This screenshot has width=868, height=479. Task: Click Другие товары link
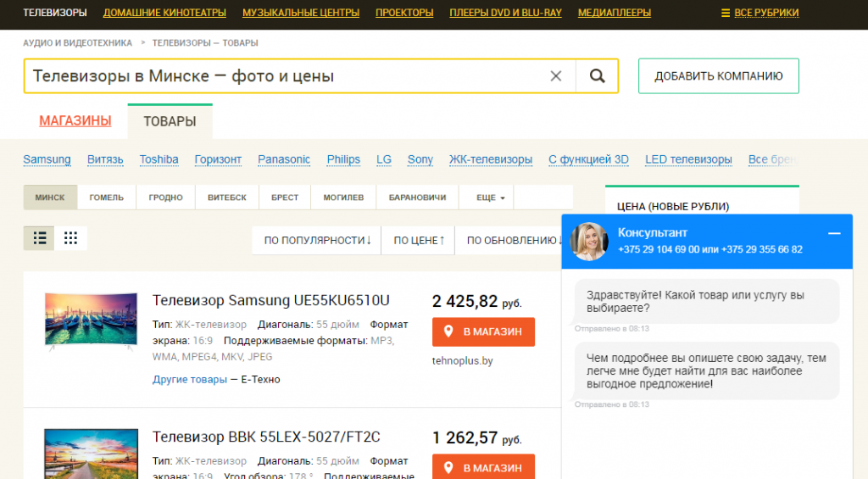coord(189,379)
